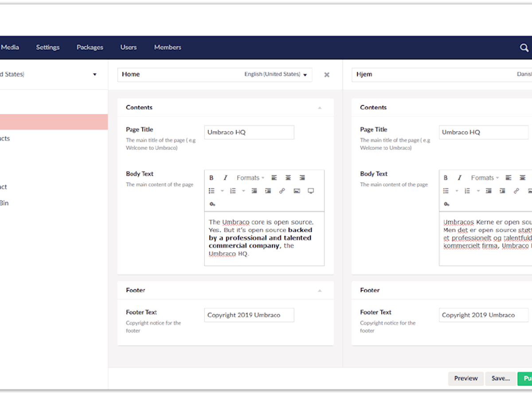Click into the Danish Body Text content area
This screenshot has height=399, width=532.
485,239
